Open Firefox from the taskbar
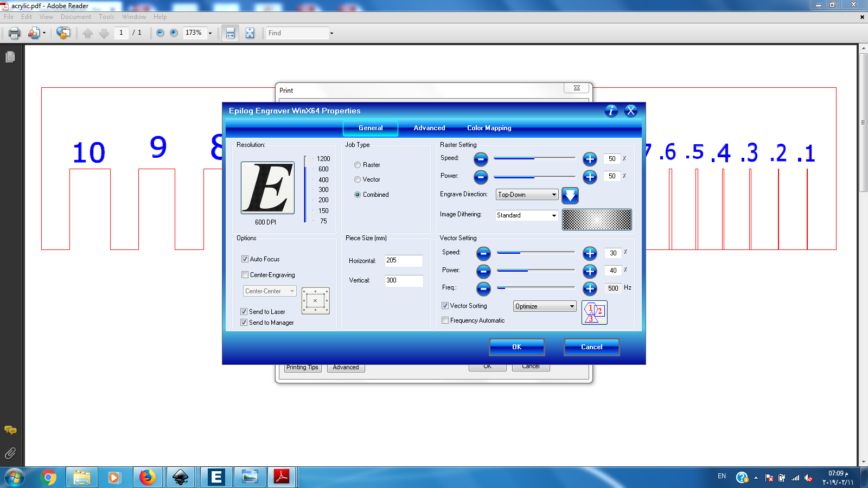The image size is (868, 488). pyautogui.click(x=147, y=477)
